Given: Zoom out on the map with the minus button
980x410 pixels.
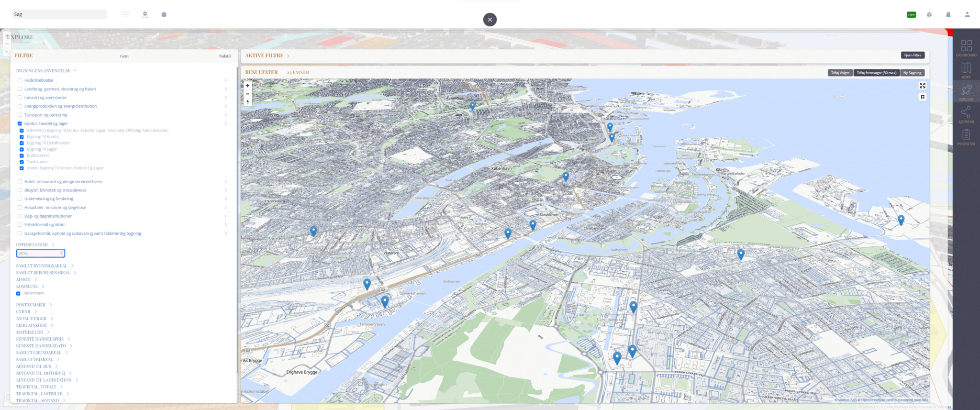Looking at the screenshot, I should click(247, 94).
